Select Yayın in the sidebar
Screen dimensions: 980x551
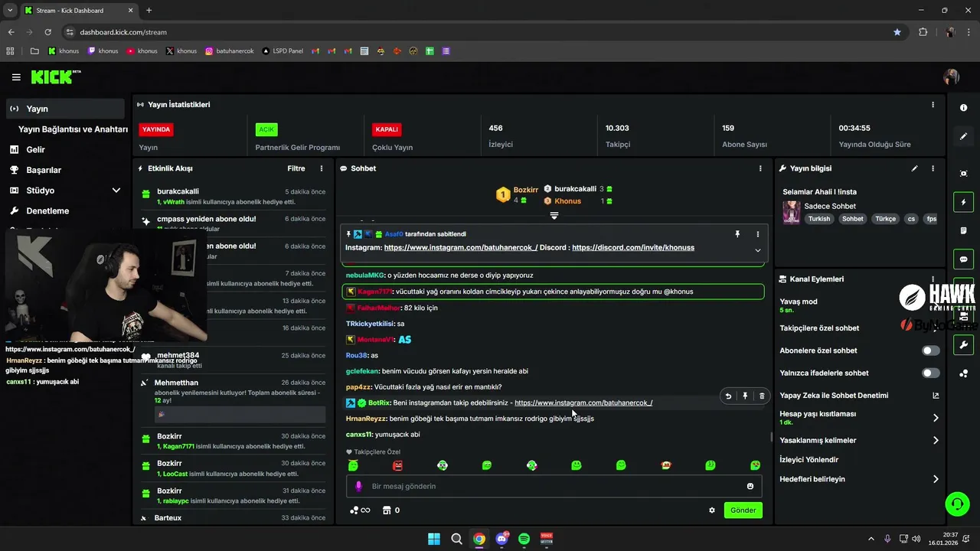point(65,109)
